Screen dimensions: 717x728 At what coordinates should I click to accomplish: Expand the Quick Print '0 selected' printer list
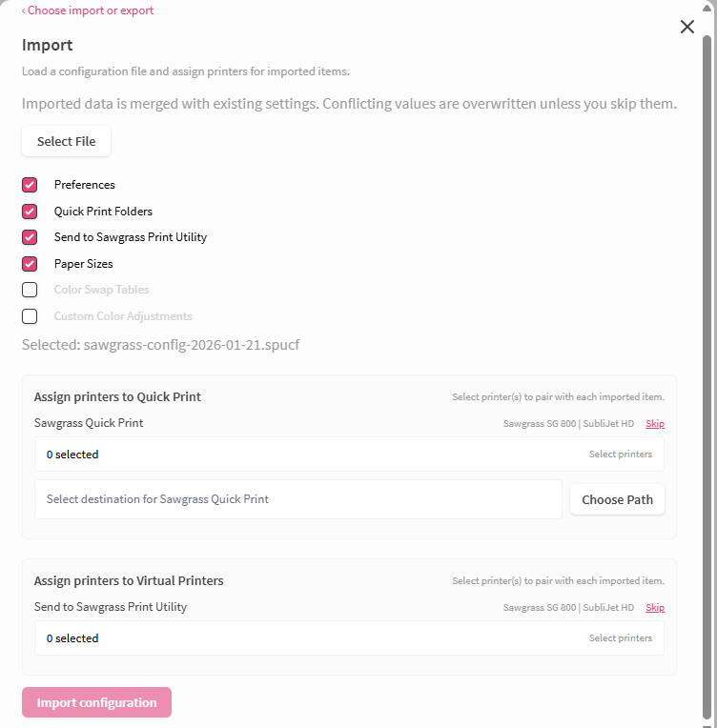point(72,455)
